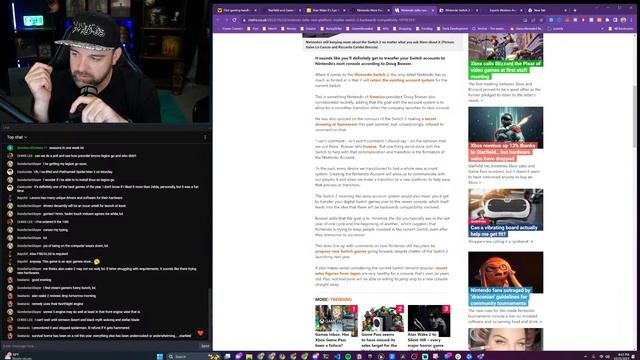This screenshot has width=640, height=360.
Task: Click the chat panel scrollbar
Action: coord(210,314)
